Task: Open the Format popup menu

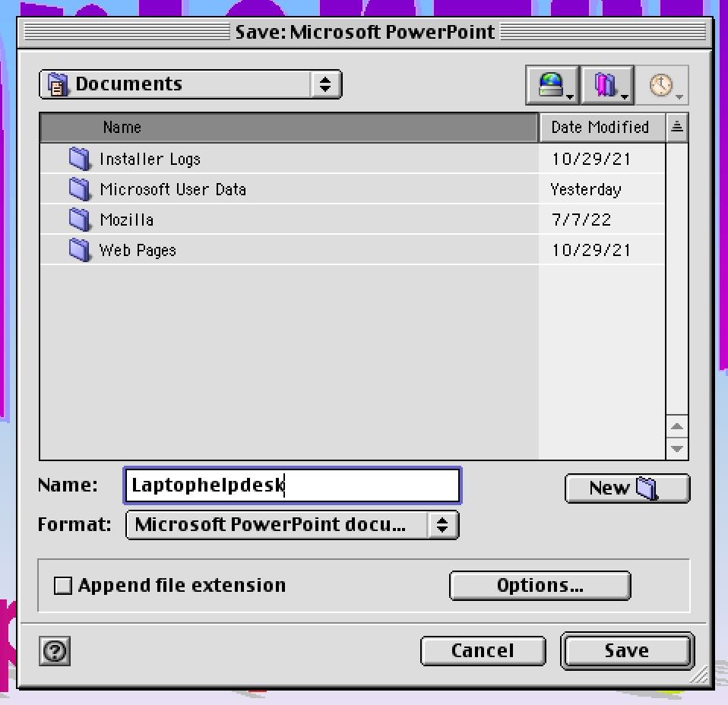Action: [292, 525]
